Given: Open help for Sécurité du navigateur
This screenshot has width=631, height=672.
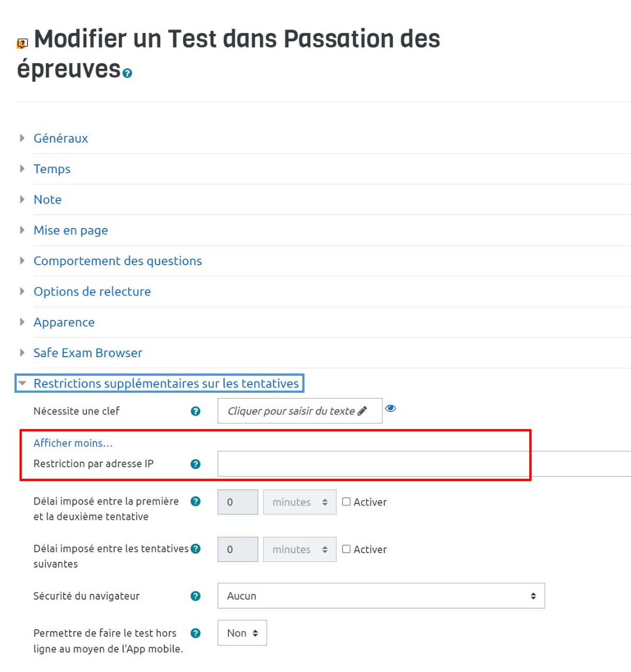Looking at the screenshot, I should coord(195,596).
